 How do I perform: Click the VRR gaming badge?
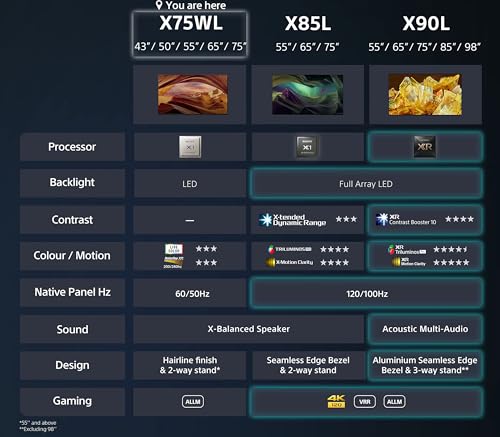click(365, 402)
